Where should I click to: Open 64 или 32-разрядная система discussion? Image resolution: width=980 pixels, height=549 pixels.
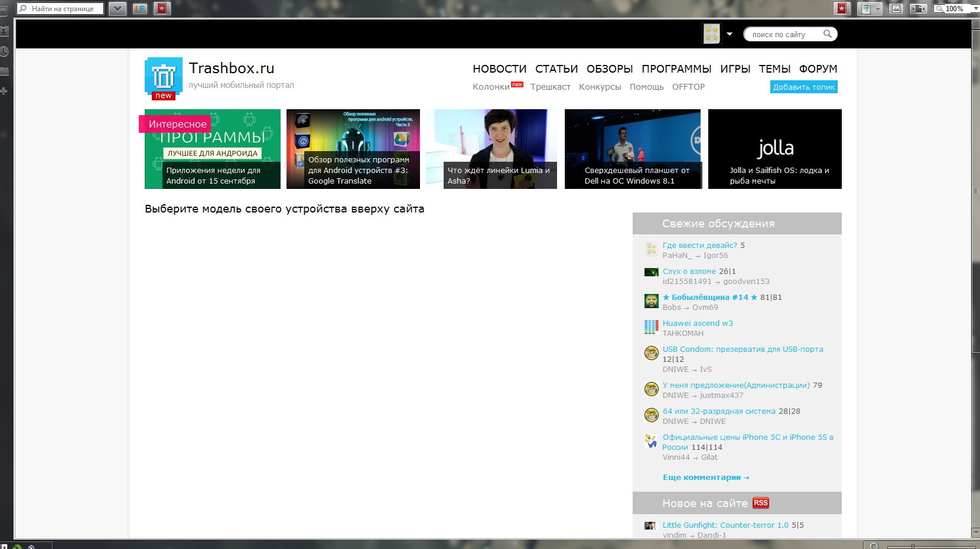(x=719, y=411)
